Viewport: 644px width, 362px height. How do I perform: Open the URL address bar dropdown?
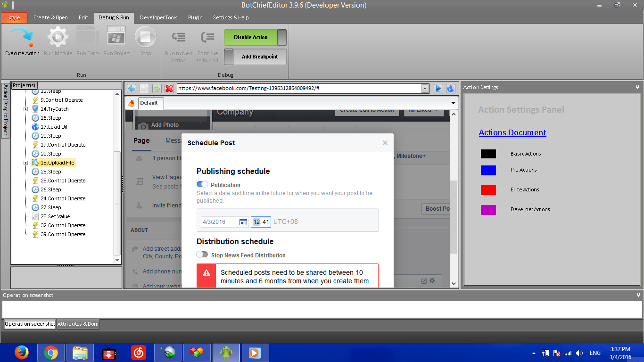click(425, 89)
